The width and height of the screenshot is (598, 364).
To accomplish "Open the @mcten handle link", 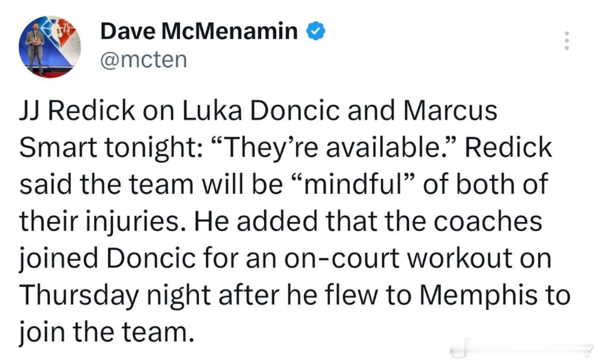I will [x=143, y=59].
